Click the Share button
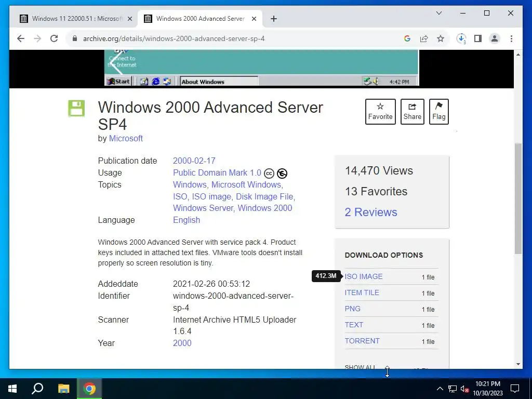Viewport: 532px width, 399px height. click(412, 112)
